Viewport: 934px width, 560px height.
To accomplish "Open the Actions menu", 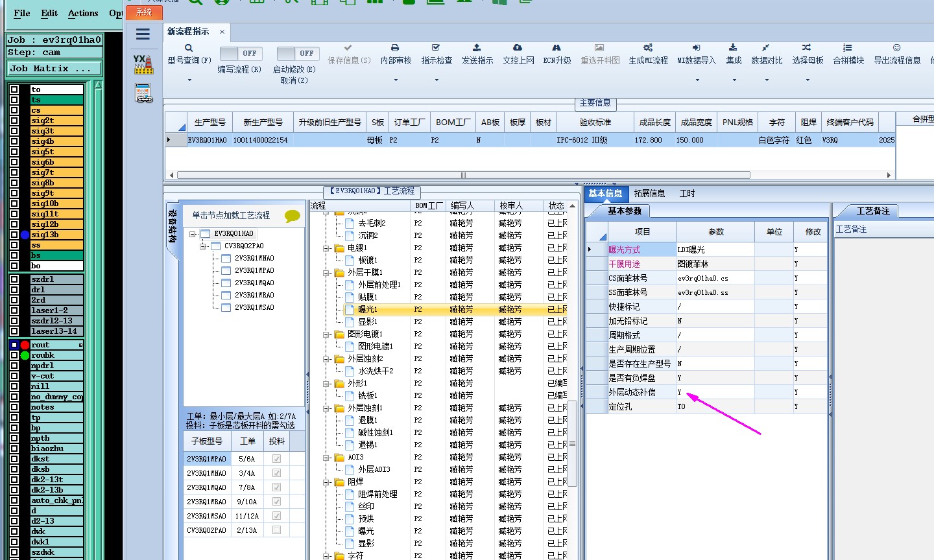I will (83, 13).
